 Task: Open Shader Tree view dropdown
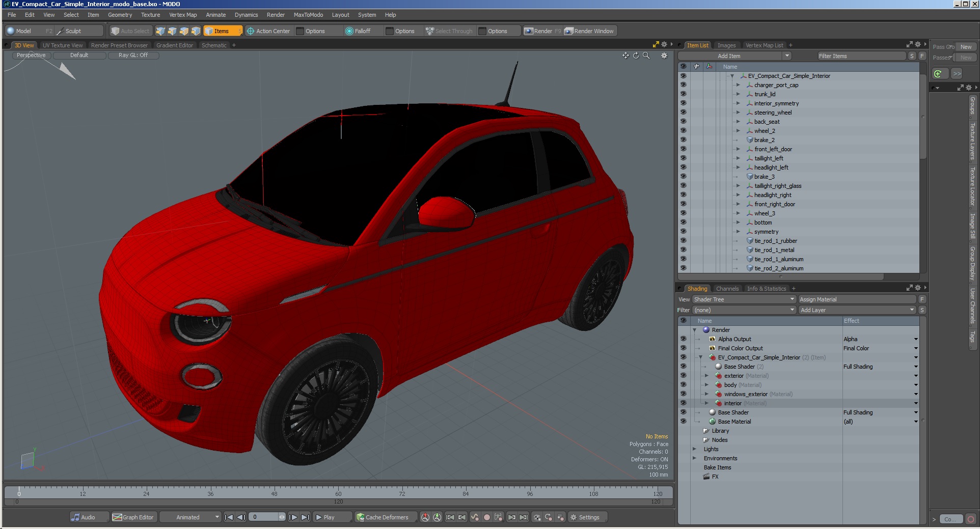pos(744,299)
